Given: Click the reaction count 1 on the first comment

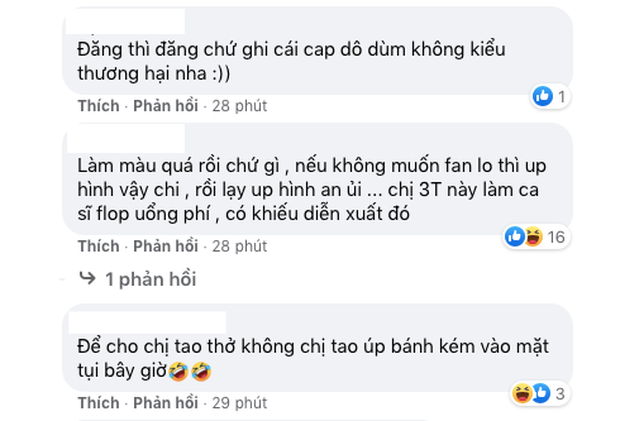Looking at the screenshot, I should click(561, 96).
